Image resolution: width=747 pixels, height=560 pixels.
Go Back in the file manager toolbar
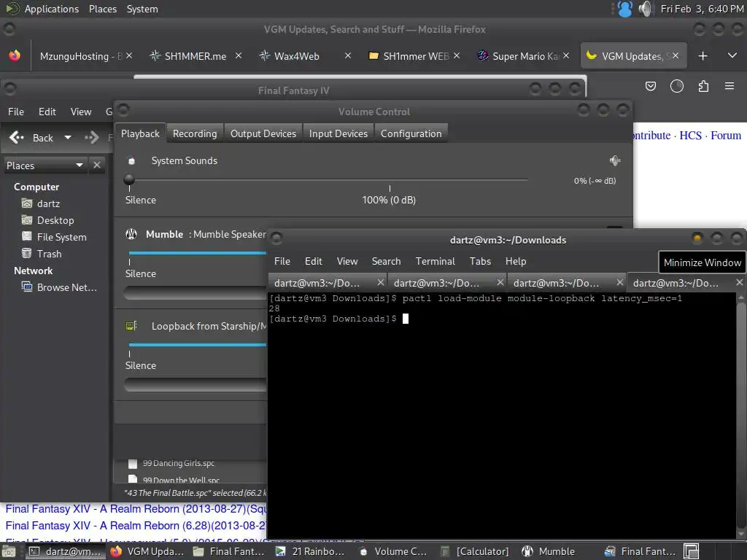31,138
